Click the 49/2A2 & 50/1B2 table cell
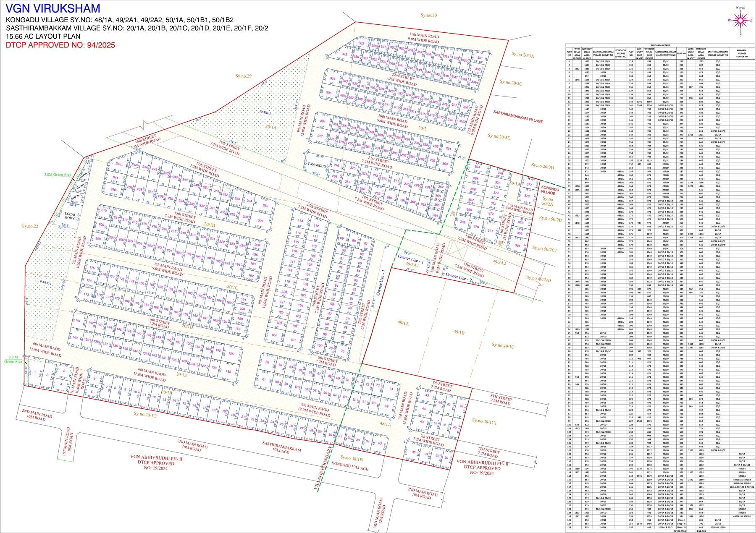This screenshot has width=756, height=533. [x=742, y=516]
